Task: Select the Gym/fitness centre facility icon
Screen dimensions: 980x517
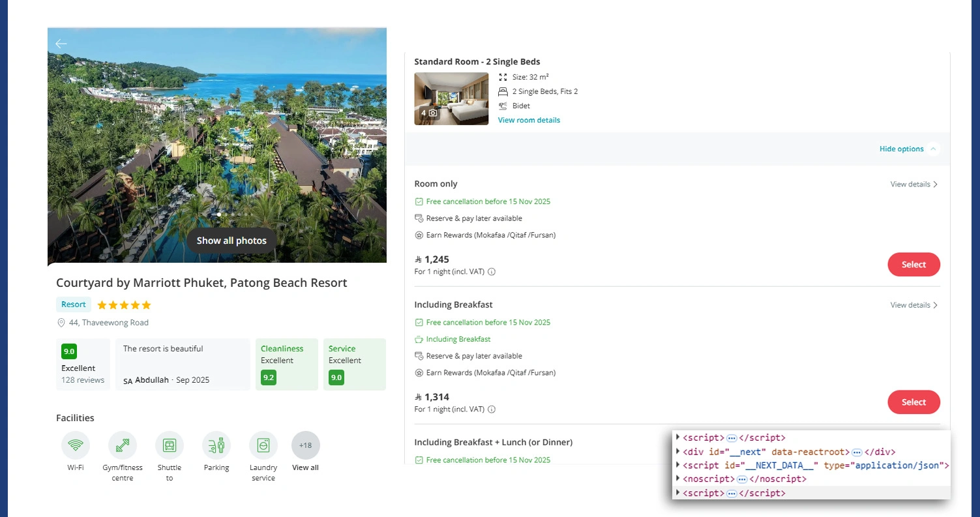Action: pos(122,445)
